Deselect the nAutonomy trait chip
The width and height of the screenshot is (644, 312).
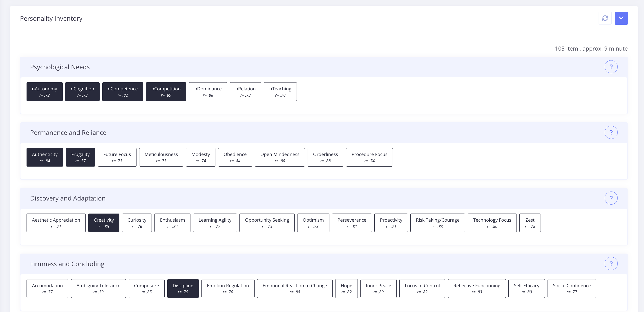(x=45, y=92)
